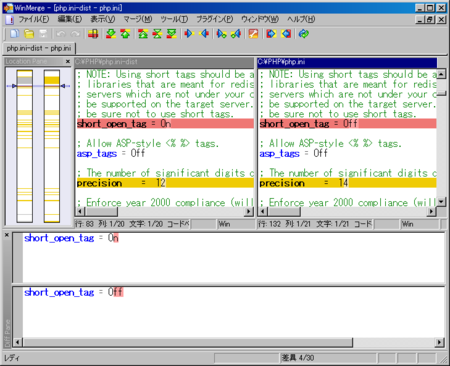Jump to the next difference
This screenshot has width=450, height=366.
111,34
